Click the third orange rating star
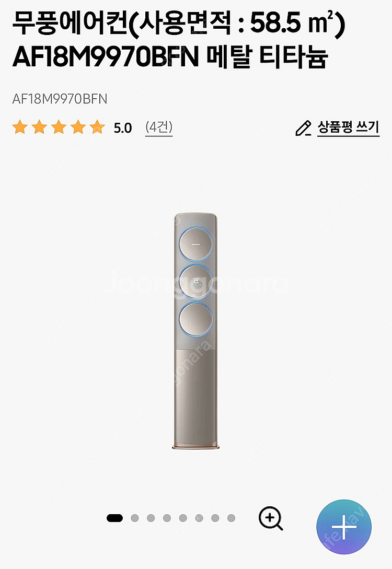Screen dimensions: 392x569 59,127
